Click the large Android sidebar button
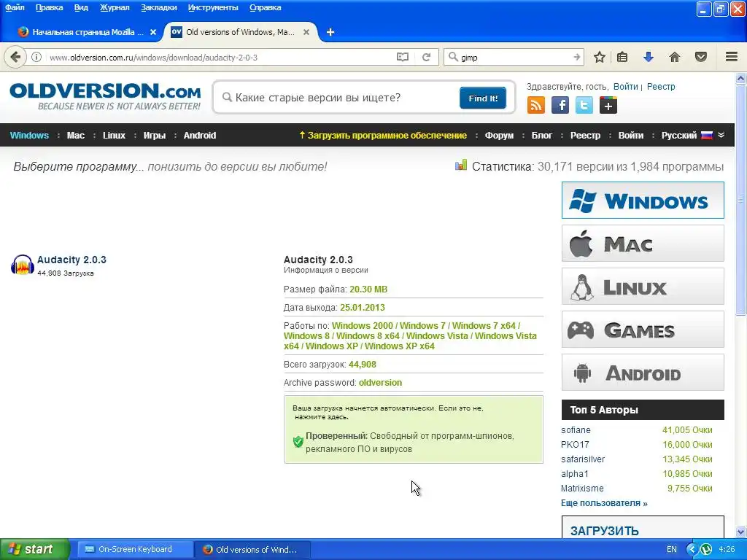Viewport: 747px width, 560px height. [643, 372]
